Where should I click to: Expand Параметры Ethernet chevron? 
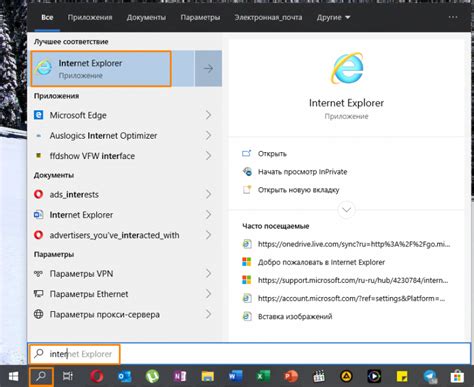click(x=208, y=294)
